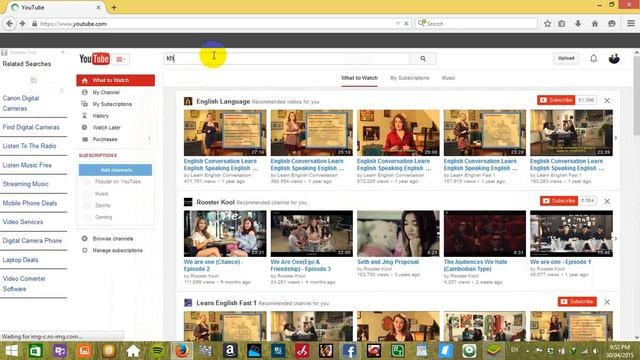Viewport: 640px width, 360px height.
Task: Open the YouTube guide menu button
Action: click(x=120, y=59)
